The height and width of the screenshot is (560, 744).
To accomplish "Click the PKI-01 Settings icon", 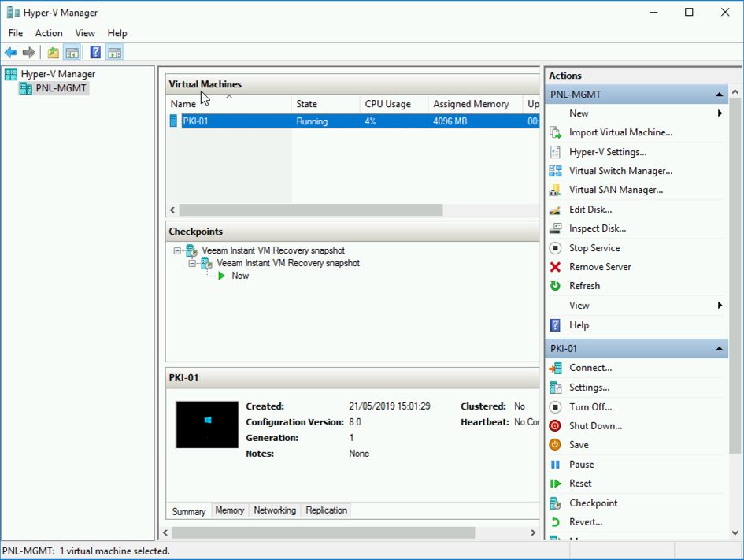I will tap(555, 388).
